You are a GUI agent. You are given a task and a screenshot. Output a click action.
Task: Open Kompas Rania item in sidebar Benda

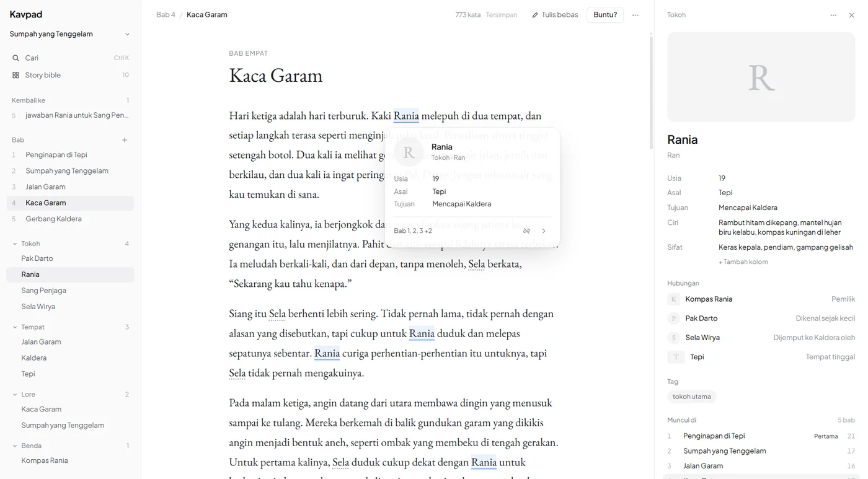click(x=70, y=460)
